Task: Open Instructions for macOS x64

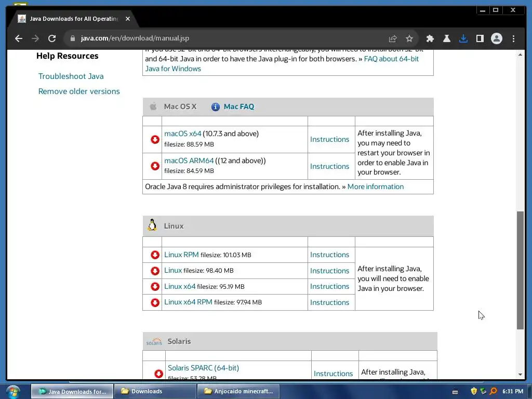Action: (329, 139)
